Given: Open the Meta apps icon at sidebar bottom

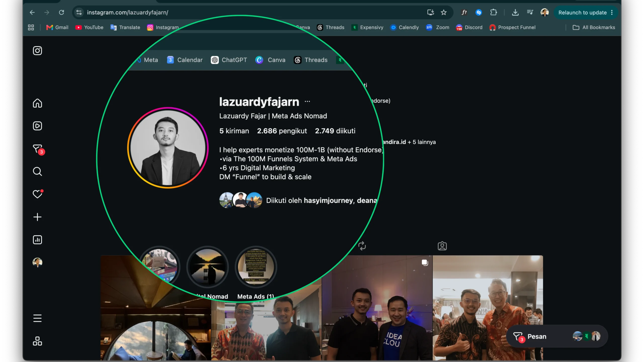Looking at the screenshot, I should click(37, 341).
